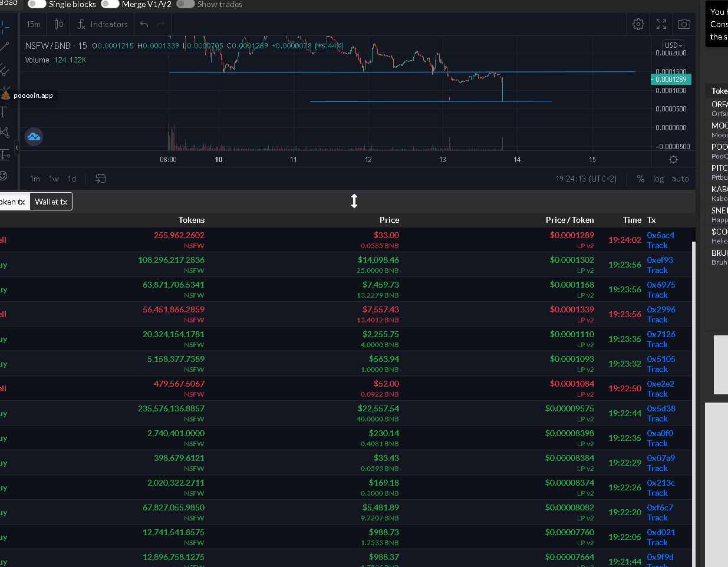Screen dimensions: 728x567
Task: Open transaction 0x213c link
Action: (x=661, y=483)
